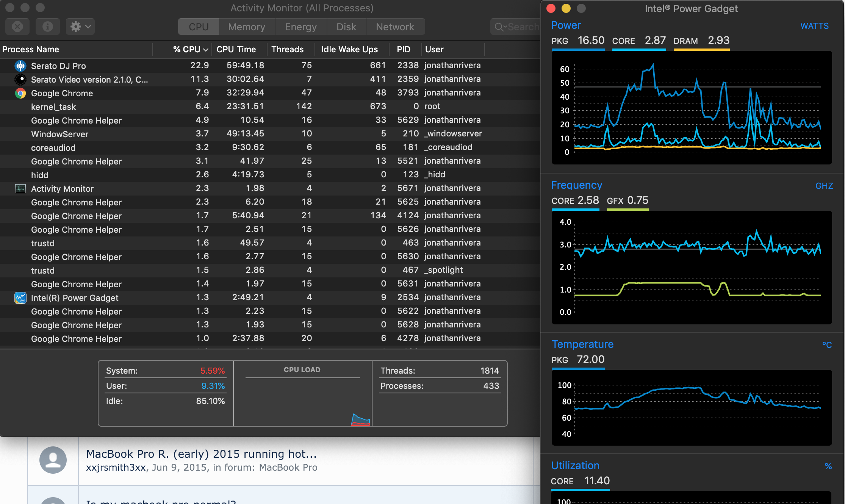Screen dimensions: 845x504
Task: Click the search magnifier icon in Activity Monitor
Action: coord(499,27)
